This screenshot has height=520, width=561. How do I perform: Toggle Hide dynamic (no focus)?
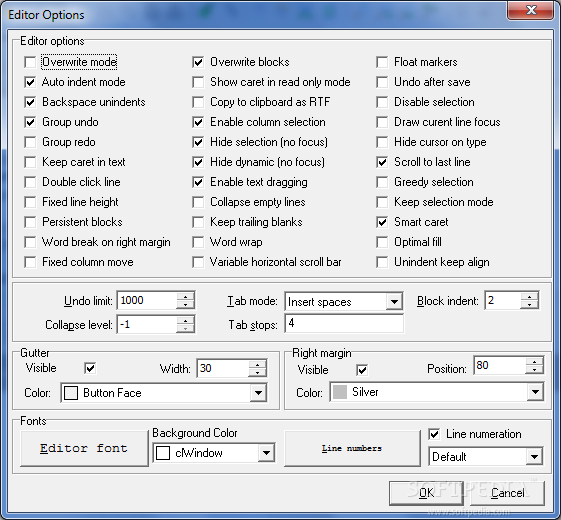198,162
